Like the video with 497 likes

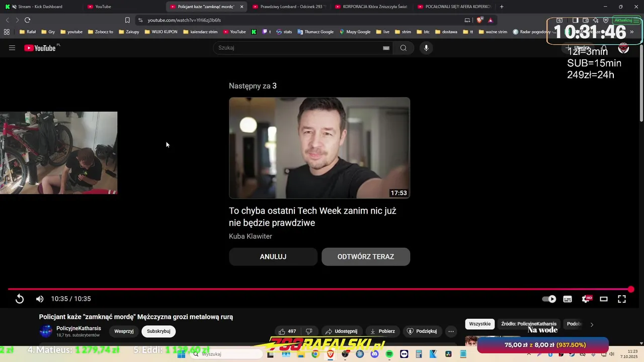coord(287,331)
